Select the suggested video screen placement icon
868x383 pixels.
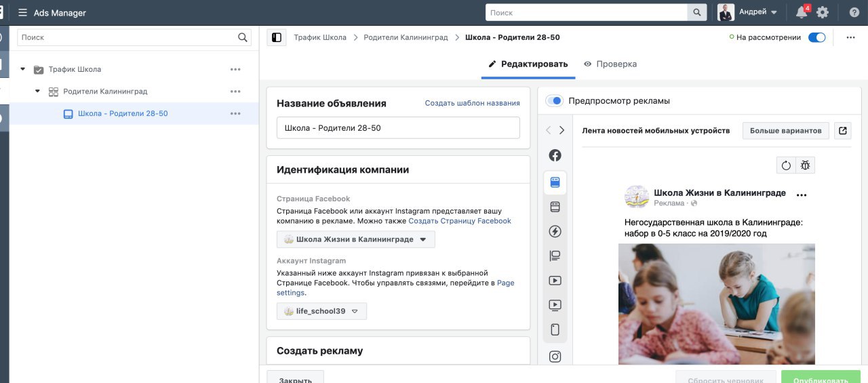click(555, 305)
